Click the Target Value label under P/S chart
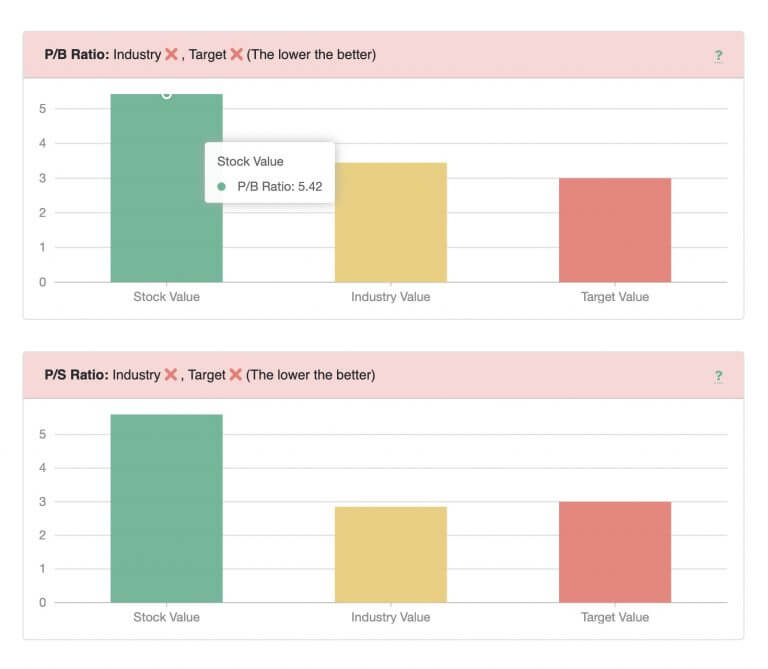Viewport: 768px width, 669px height. [615, 617]
